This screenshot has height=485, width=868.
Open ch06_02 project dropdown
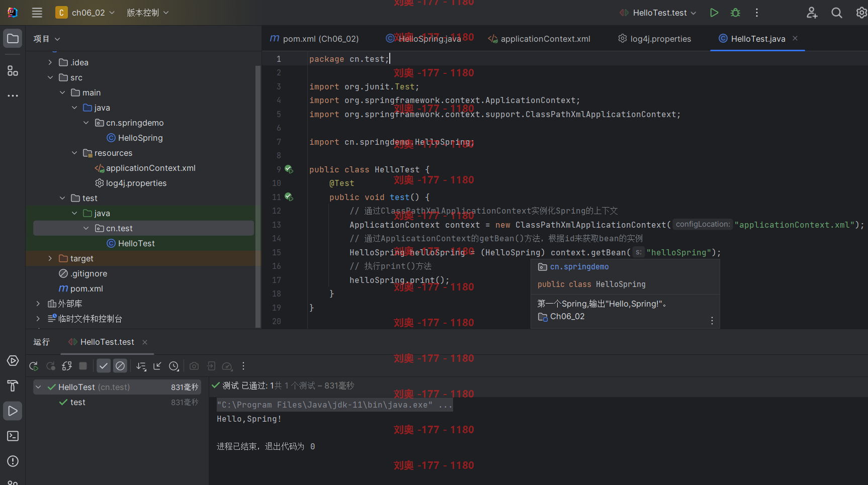pos(85,13)
